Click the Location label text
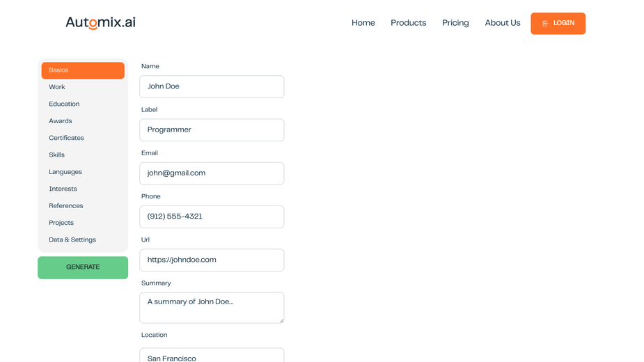Image resolution: width=644 pixels, height=362 pixels. coord(155,335)
